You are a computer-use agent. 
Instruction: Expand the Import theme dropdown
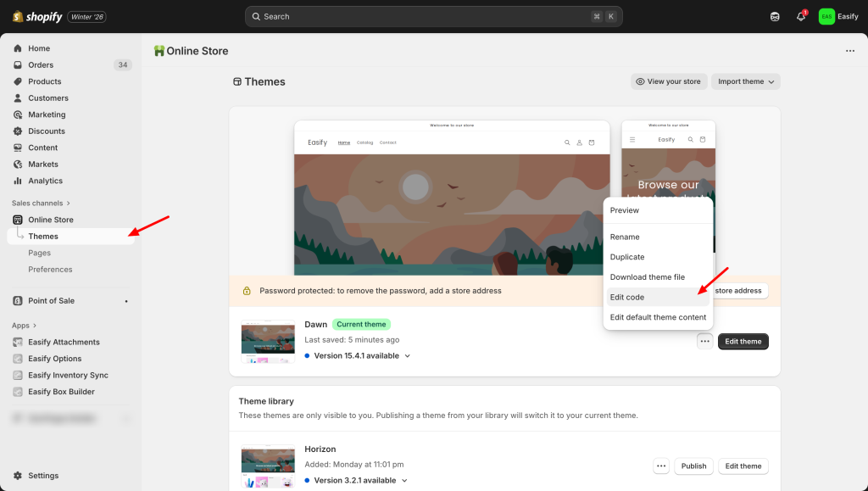[745, 81]
